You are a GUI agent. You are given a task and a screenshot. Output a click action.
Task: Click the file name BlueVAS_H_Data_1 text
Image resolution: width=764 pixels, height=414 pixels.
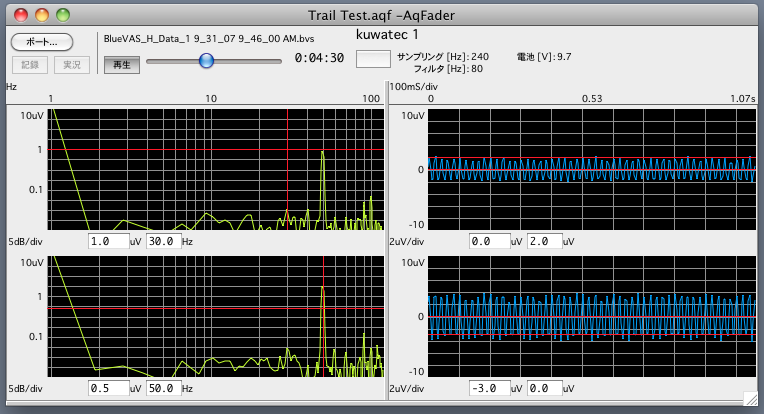209,38
